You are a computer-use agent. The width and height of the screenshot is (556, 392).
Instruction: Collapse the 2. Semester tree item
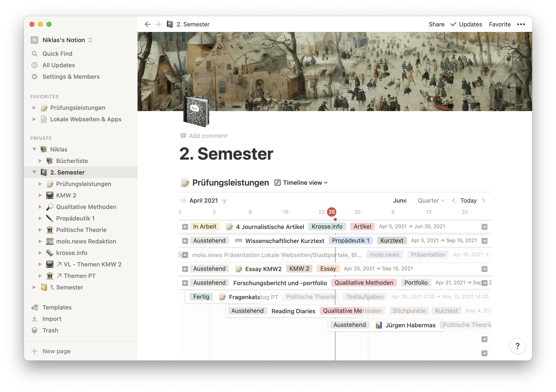coord(34,172)
